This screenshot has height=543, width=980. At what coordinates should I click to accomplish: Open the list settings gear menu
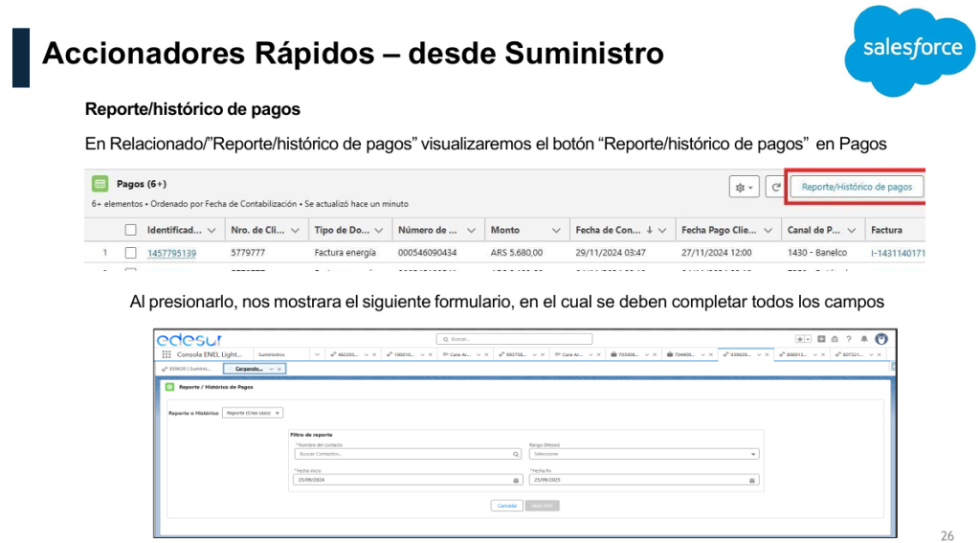coord(744,188)
